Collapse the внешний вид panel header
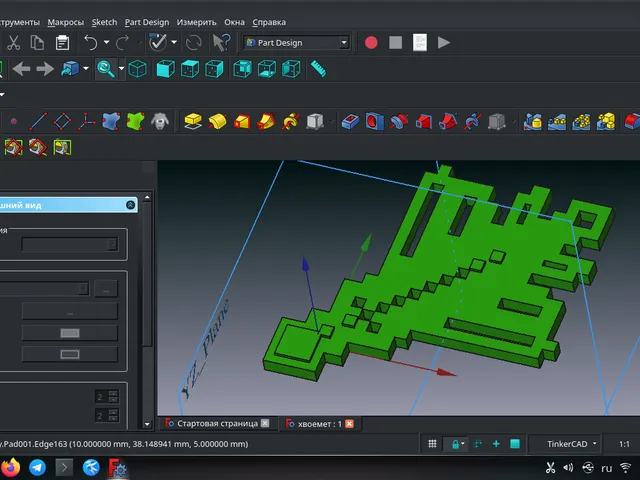Viewport: 640px width, 480px height. pos(130,205)
